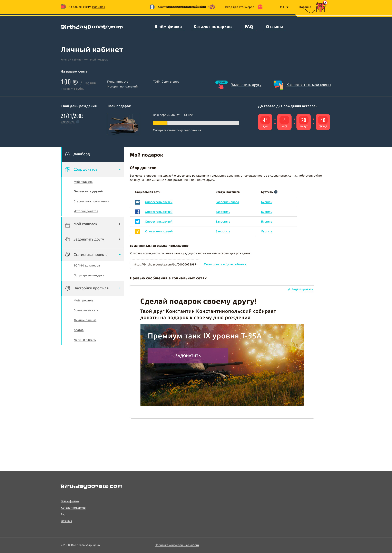
Task: Click the user avatar icon in the top bar
Action: [152, 7]
